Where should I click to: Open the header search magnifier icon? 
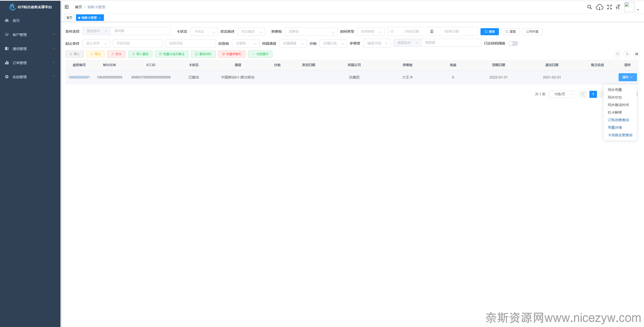(589, 7)
